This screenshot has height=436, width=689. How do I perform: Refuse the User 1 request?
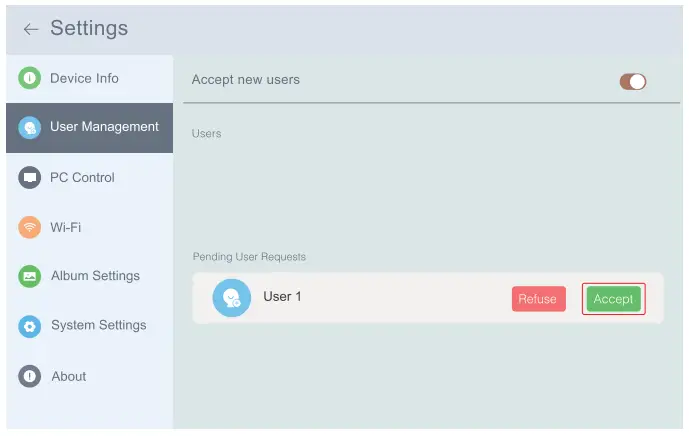pyautogui.click(x=538, y=299)
